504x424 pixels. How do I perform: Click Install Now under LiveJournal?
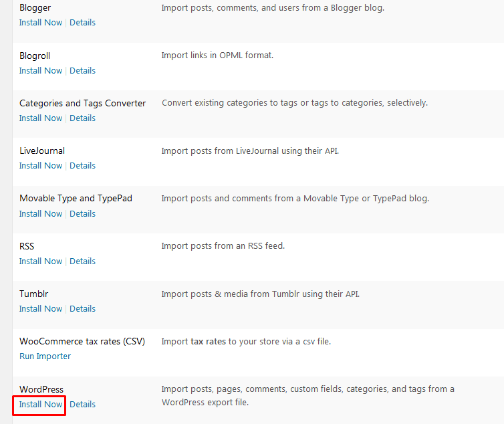coord(41,166)
